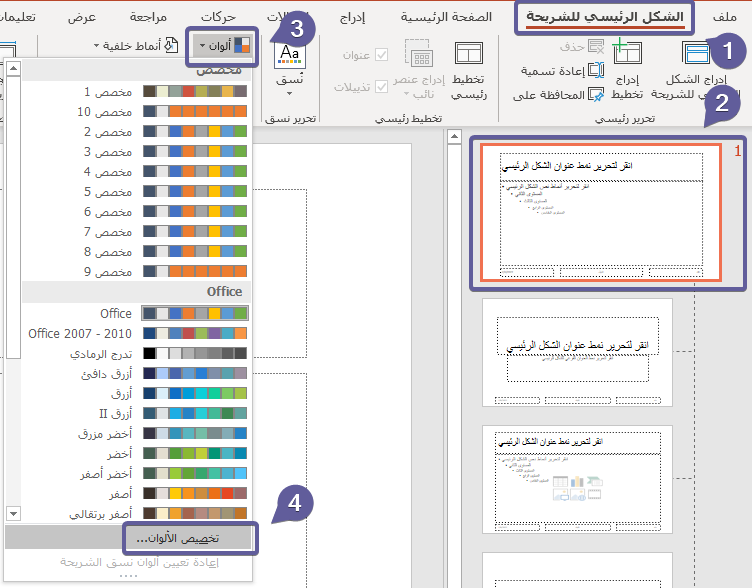The width and height of the screenshot is (752, 588).
Task: Open the Background Styles dropdown arrow
Action: [96, 46]
